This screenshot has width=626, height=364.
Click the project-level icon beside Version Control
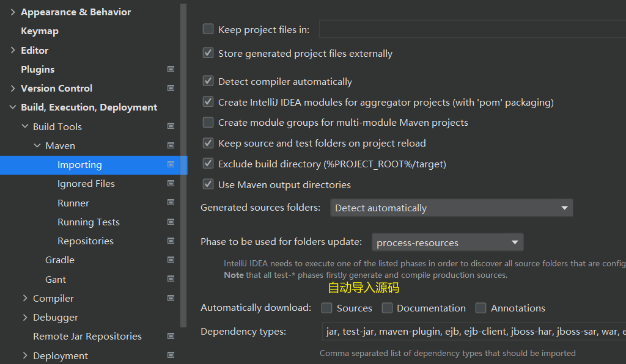point(171,88)
